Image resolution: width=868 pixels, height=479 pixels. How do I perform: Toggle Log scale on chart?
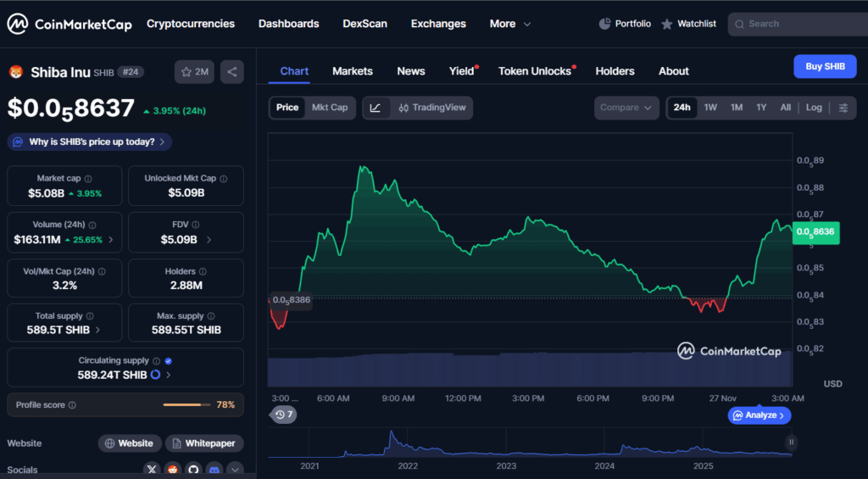814,108
